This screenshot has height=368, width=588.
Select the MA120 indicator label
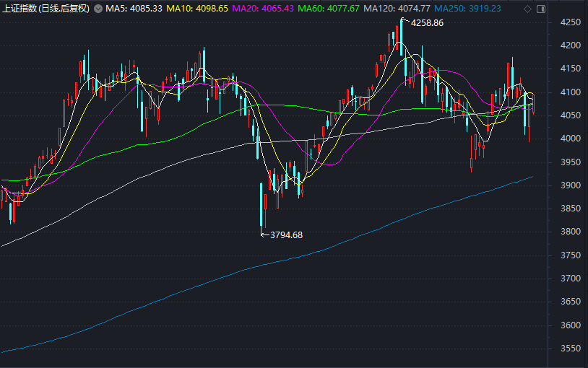tap(397, 9)
